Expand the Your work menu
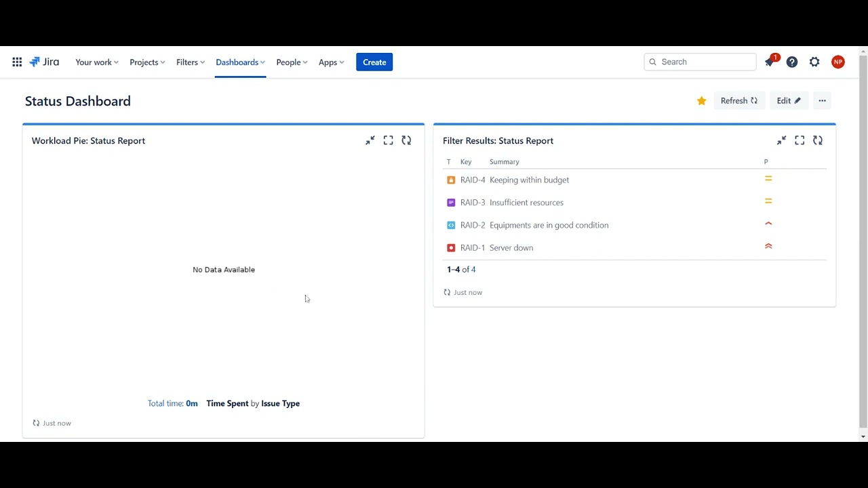 [97, 62]
